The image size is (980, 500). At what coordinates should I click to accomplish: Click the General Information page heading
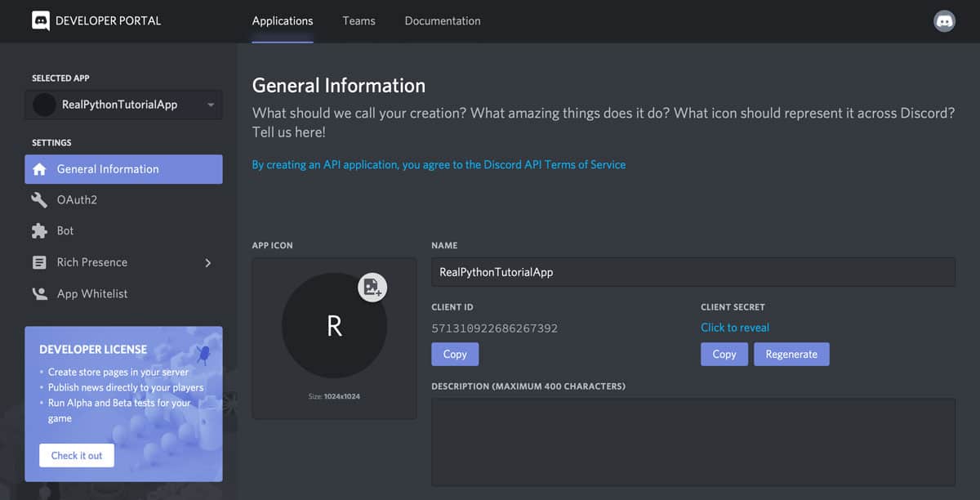tap(339, 86)
